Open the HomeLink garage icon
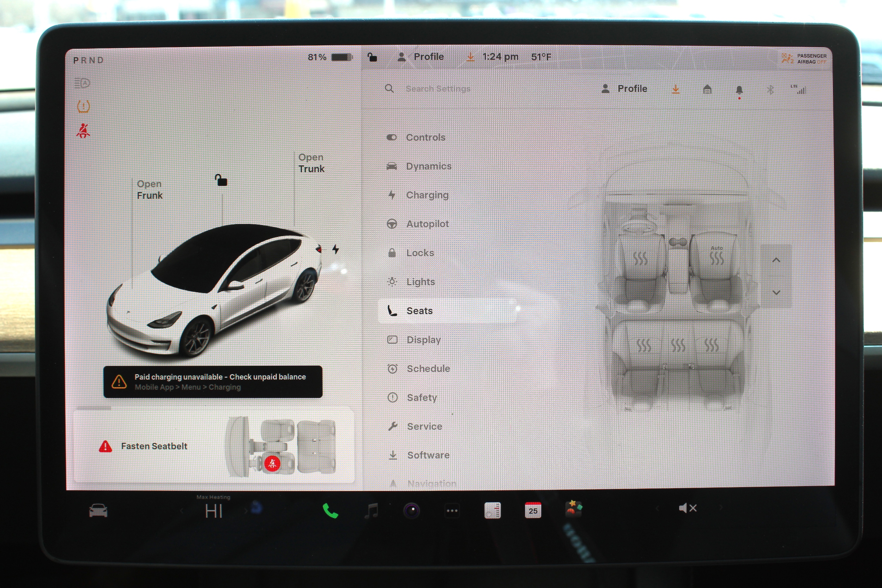This screenshot has height=588, width=882. pos(707,89)
